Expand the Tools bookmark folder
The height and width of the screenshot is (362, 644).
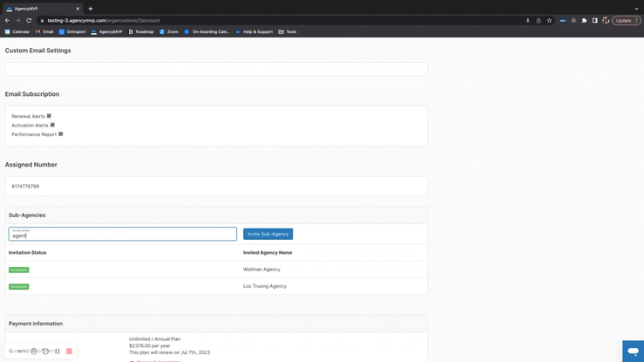click(287, 31)
